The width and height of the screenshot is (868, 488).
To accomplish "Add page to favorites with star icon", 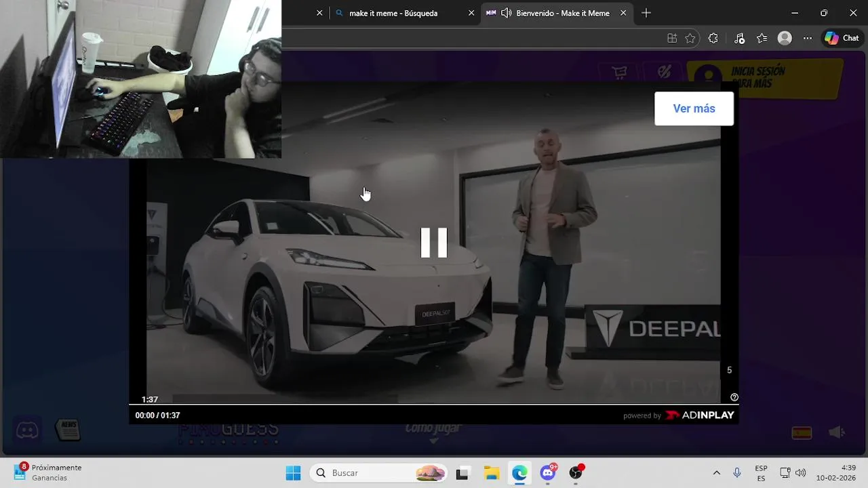I will tap(690, 39).
